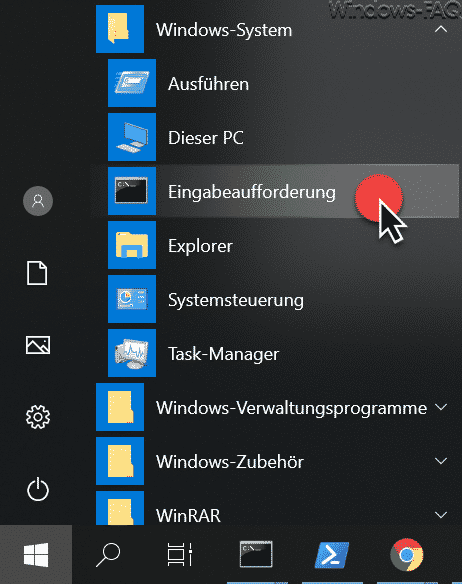Select the Eingabeaufforderung label
The image size is (462, 584).
coord(252,193)
